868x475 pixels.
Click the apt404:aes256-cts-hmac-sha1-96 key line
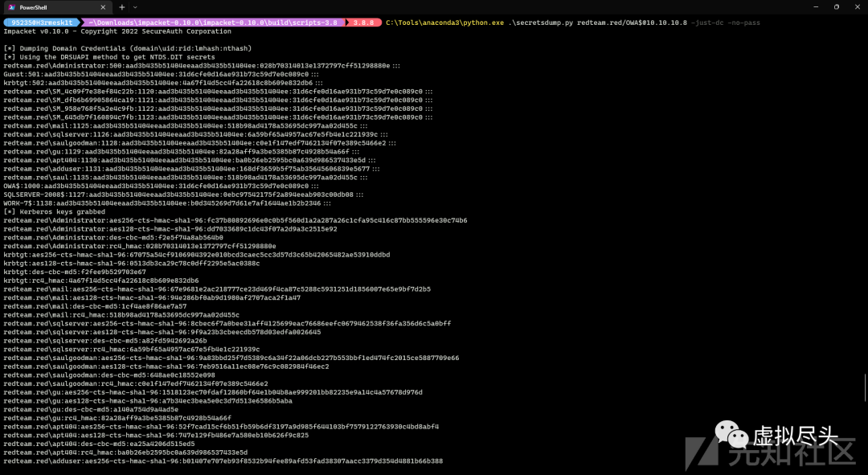tap(221, 427)
